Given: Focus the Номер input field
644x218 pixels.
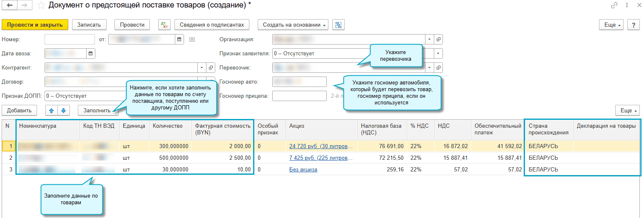Looking at the screenshot, I should 70,40.
